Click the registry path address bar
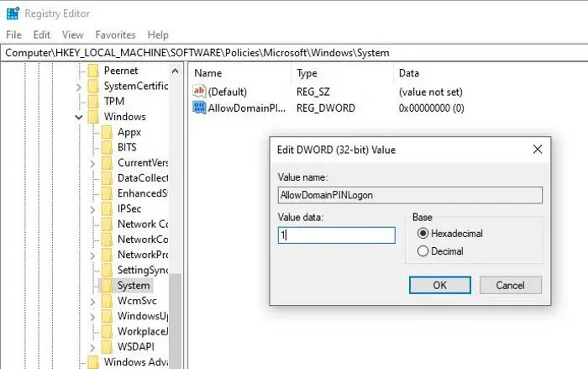Image resolution: width=588 pixels, height=369 pixels. click(294, 53)
